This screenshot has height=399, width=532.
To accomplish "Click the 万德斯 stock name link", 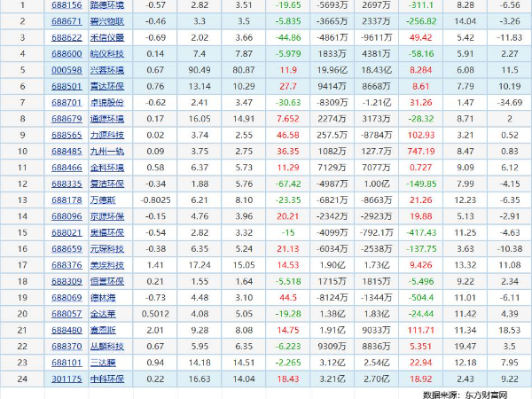I will click(x=103, y=200).
